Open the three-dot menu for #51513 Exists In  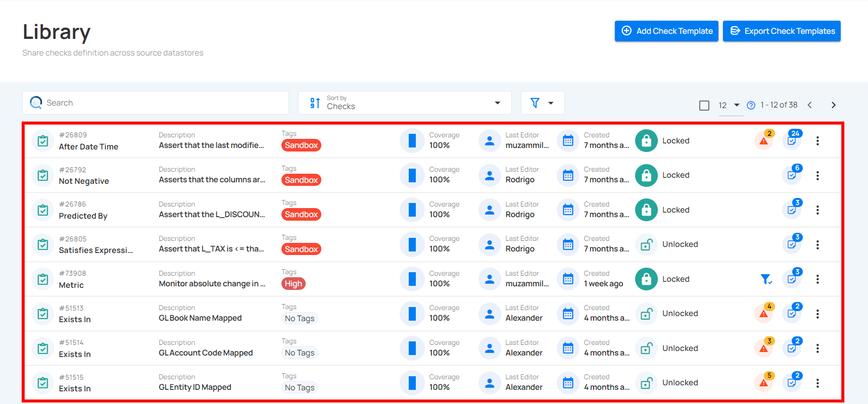(x=817, y=314)
